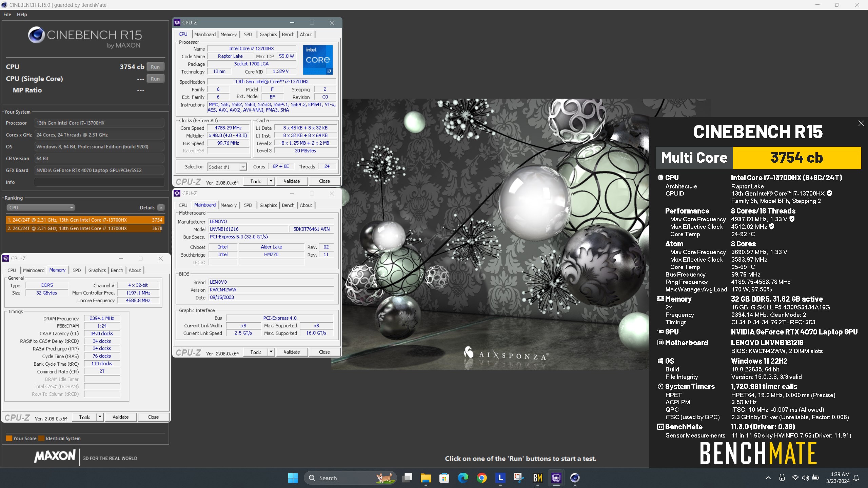Open Tools dropdown arrow in Mainboard CPU-Z
The height and width of the screenshot is (488, 868).
(x=271, y=352)
